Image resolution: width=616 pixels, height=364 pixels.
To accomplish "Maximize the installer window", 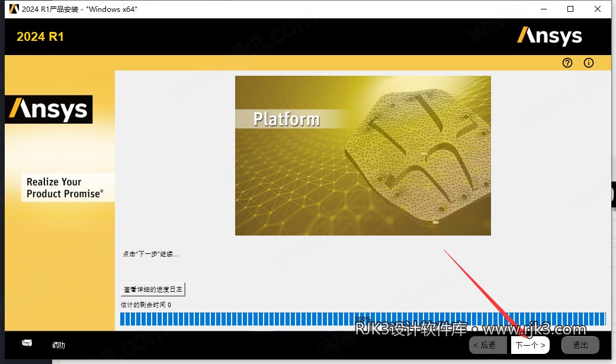I will tap(570, 9).
